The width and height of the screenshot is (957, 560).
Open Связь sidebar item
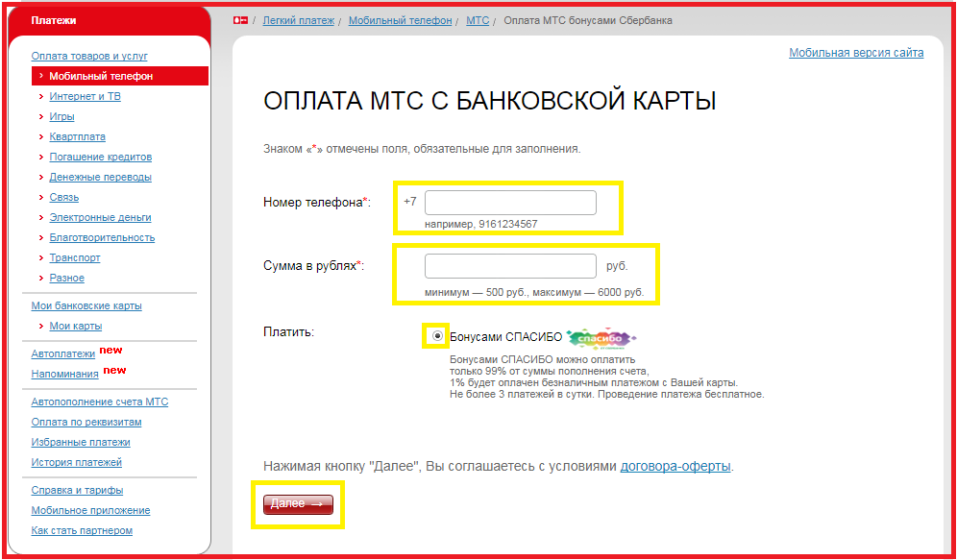click(64, 197)
